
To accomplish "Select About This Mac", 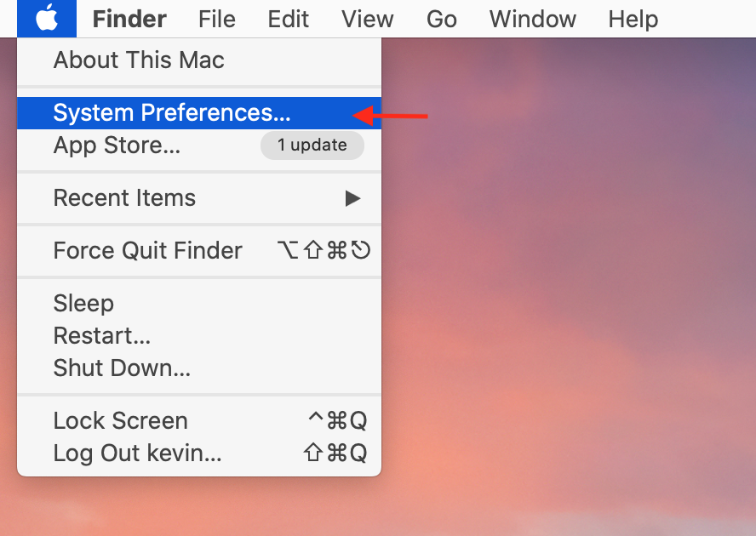I will click(x=139, y=60).
